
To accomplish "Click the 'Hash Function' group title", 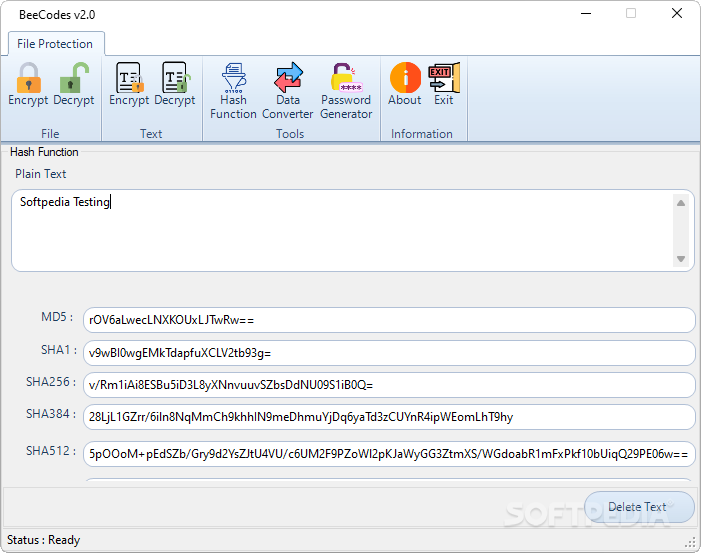I will point(44,152).
